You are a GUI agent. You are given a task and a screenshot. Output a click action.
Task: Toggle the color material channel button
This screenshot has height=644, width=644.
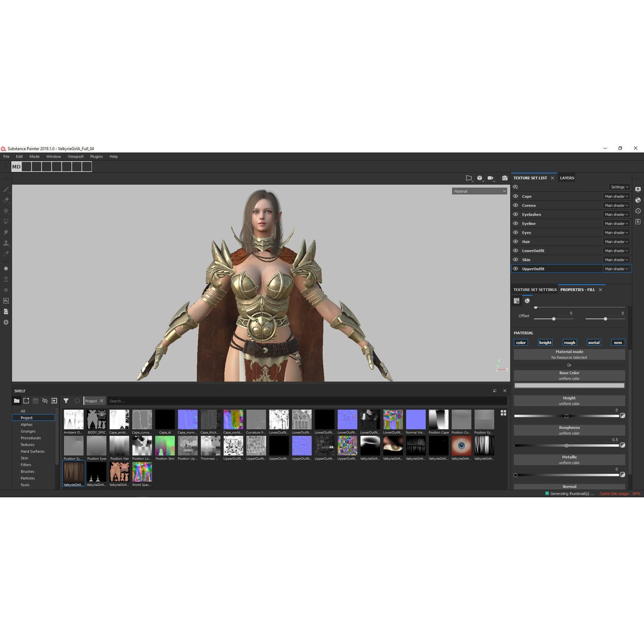point(521,342)
